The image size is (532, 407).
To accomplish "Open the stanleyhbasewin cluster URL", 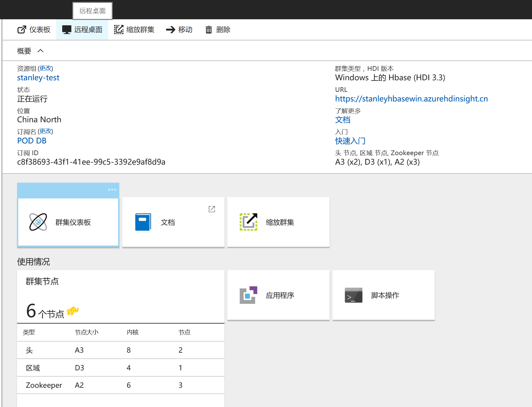I will click(411, 99).
